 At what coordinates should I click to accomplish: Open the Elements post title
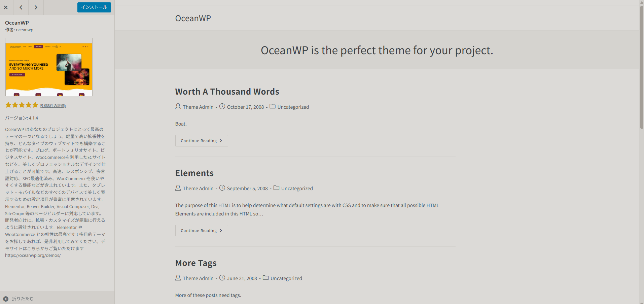coord(194,173)
